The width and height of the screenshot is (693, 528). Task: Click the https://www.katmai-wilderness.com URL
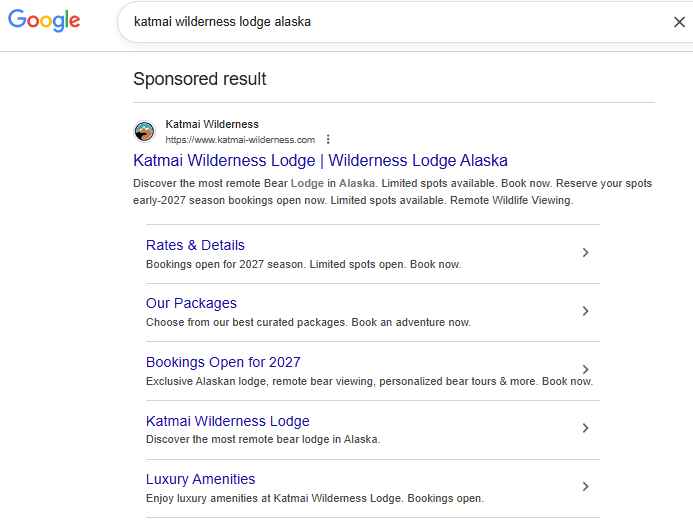pos(240,140)
